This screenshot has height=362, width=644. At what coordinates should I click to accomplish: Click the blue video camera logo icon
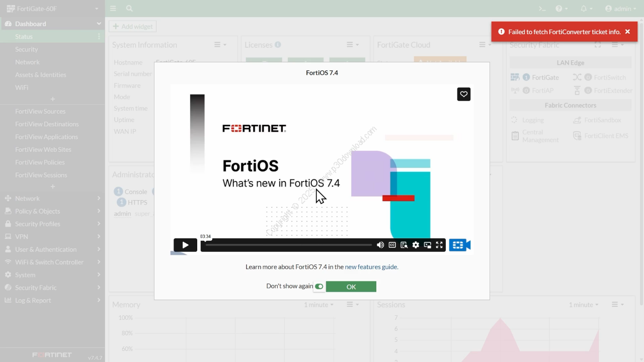pyautogui.click(x=459, y=245)
